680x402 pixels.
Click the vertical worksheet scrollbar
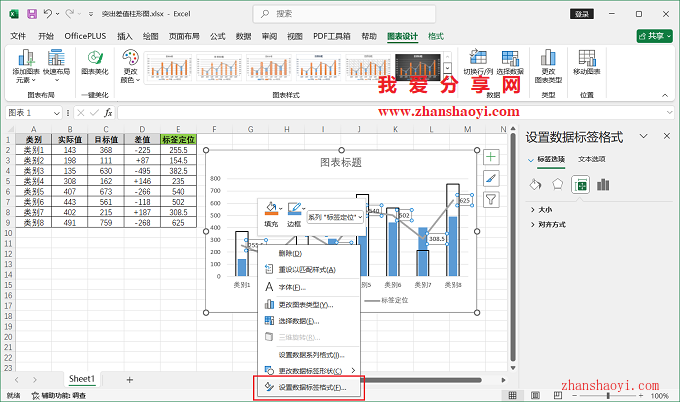pos(513,247)
